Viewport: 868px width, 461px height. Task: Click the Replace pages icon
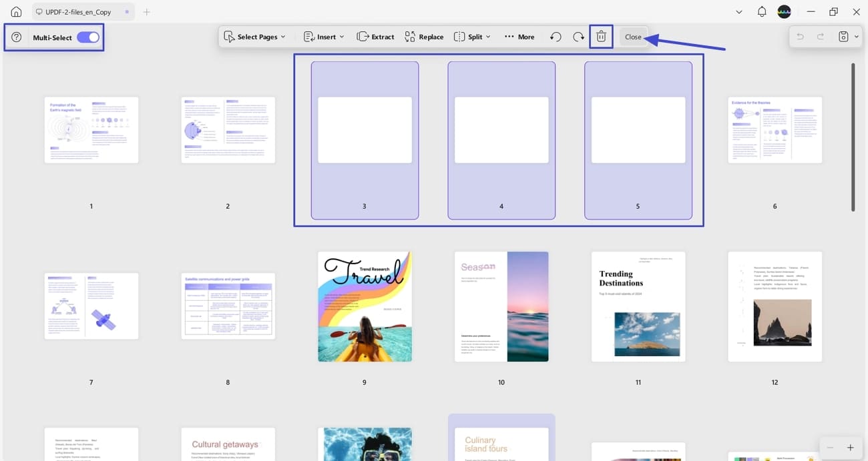point(424,37)
